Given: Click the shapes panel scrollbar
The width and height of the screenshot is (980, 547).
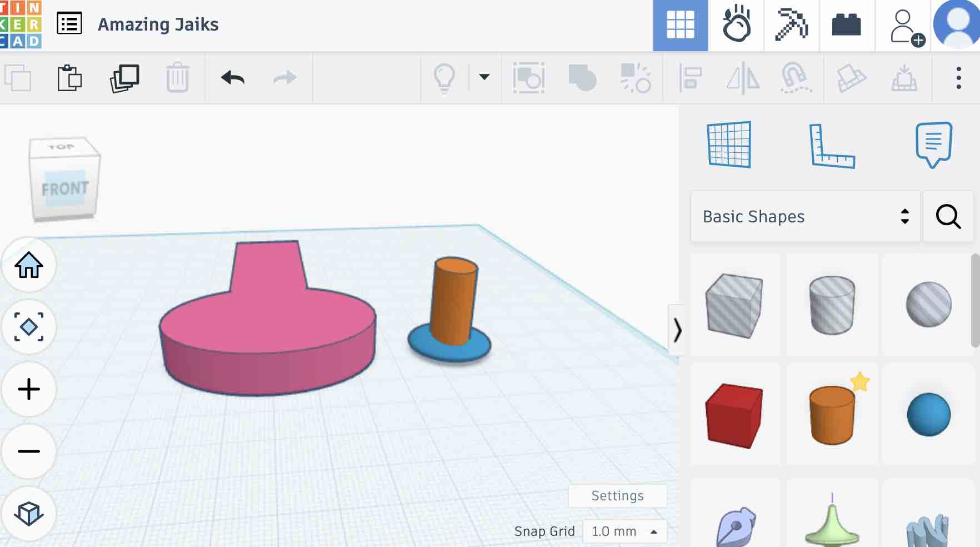Looking at the screenshot, I should tap(976, 301).
